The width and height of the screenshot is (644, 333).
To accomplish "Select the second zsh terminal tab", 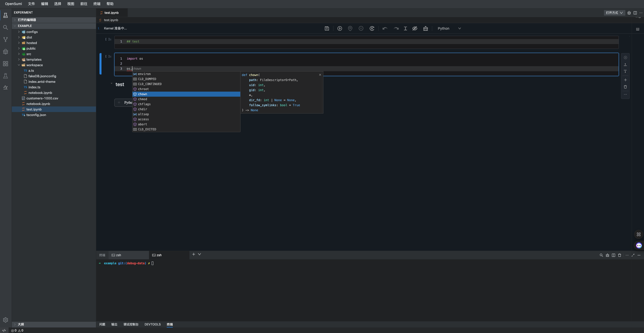I will (x=169, y=255).
